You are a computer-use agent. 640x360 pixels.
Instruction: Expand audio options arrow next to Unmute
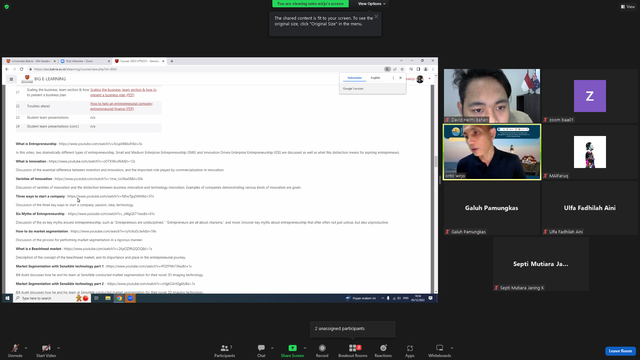(x=26, y=348)
